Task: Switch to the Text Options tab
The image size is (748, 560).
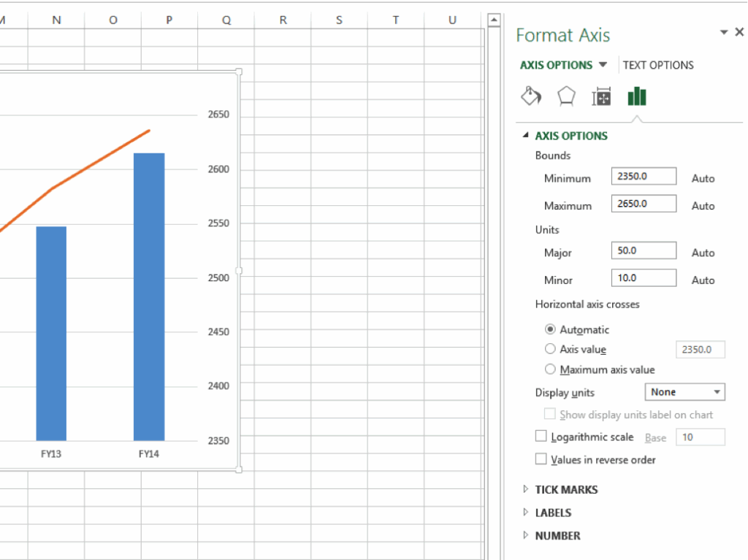Action: pos(658,65)
